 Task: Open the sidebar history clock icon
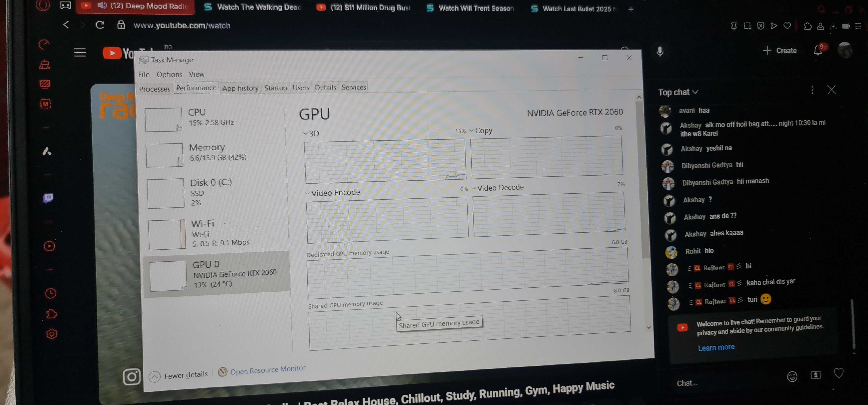(x=51, y=293)
